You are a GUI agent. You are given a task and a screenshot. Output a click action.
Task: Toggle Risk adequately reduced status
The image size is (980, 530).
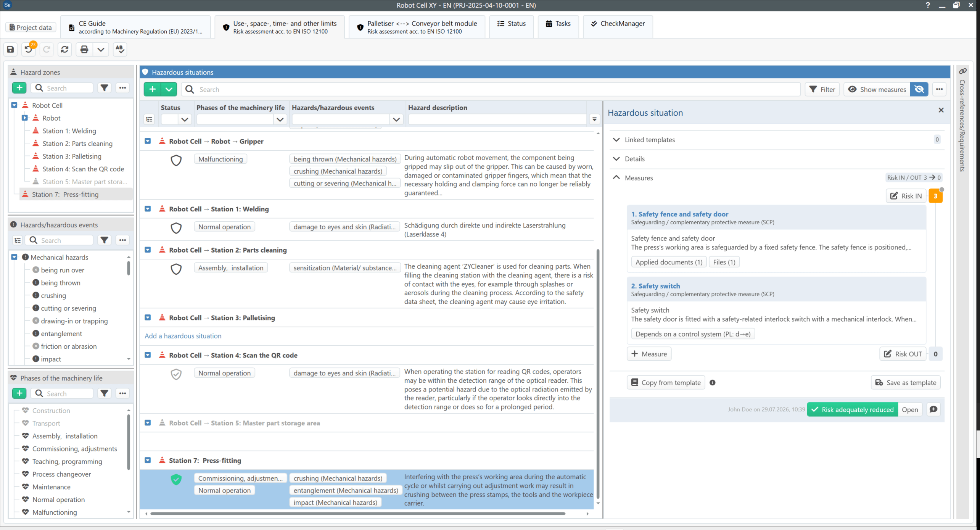coord(853,409)
